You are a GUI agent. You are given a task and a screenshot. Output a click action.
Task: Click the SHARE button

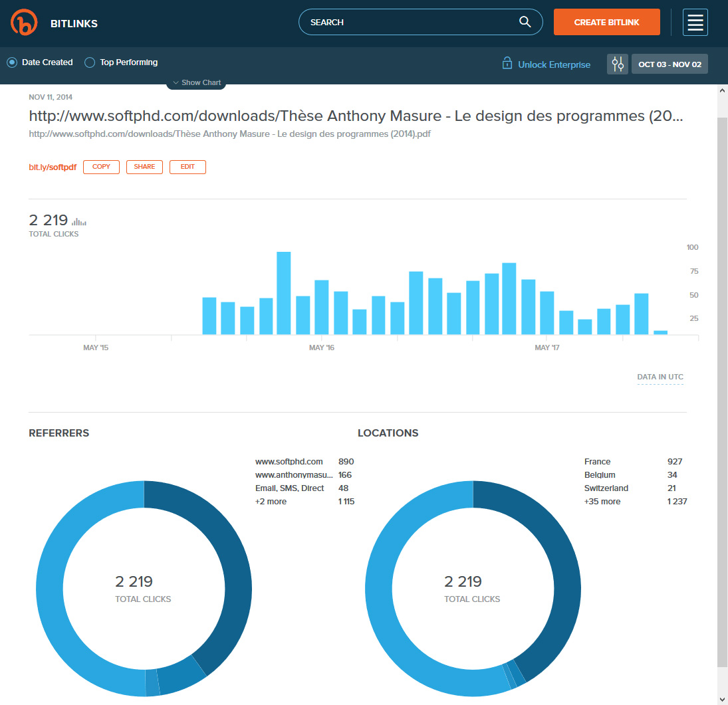click(144, 167)
